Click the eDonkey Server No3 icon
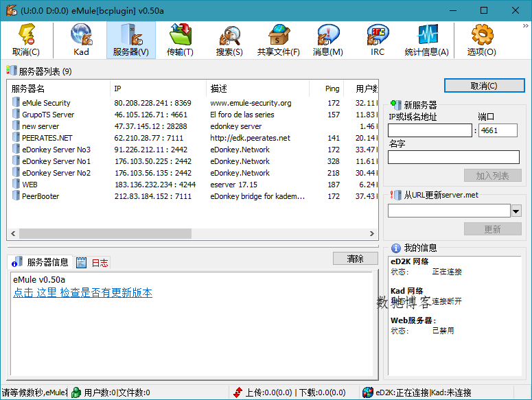Viewport: 532px width, 400px height. click(16, 149)
